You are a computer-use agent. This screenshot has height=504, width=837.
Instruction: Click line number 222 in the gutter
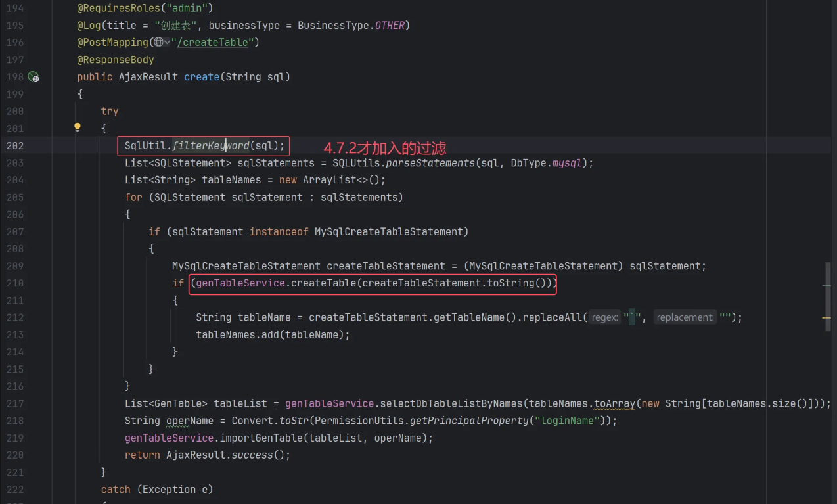click(14, 489)
